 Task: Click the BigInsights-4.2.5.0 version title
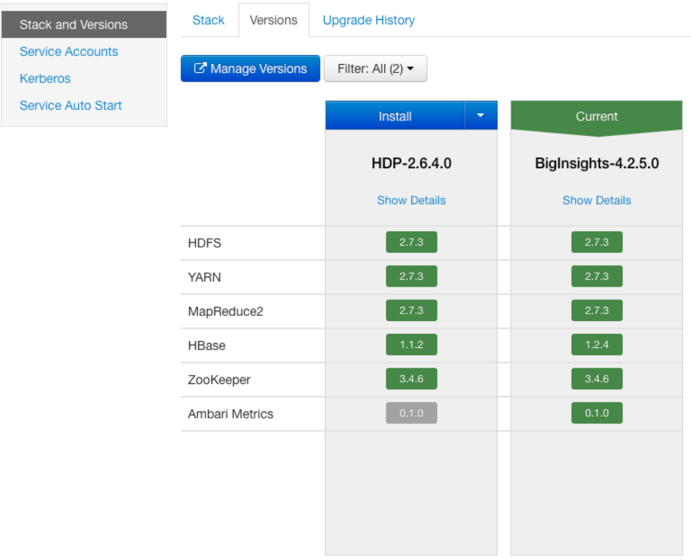point(597,163)
